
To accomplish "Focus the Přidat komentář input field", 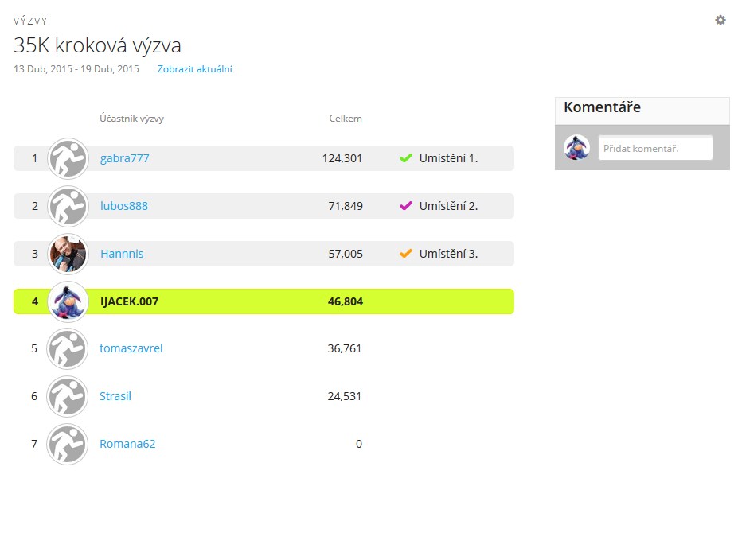I will (655, 148).
